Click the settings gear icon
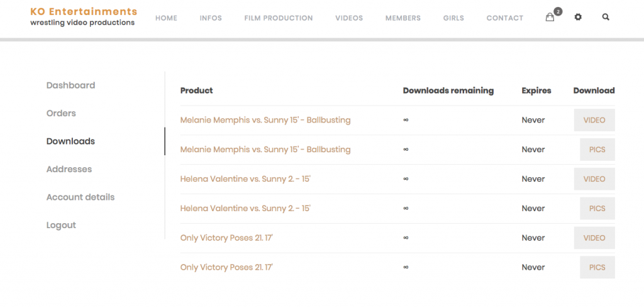Viewport: 644px width, 308px height. tap(578, 17)
